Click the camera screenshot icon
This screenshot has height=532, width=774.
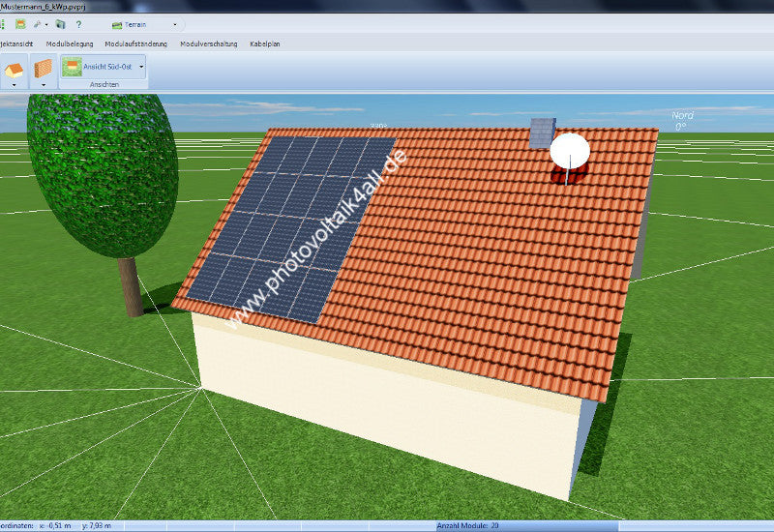click(x=60, y=24)
